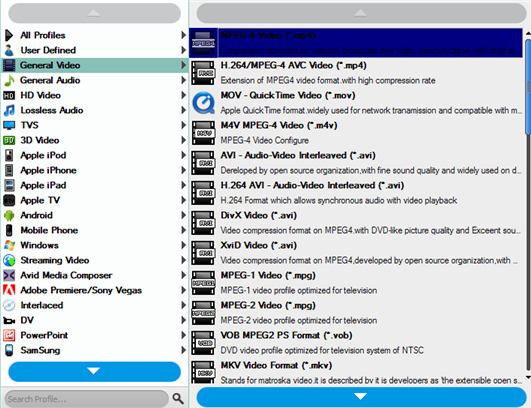Click the scrollbar down arrow of format list
The height and width of the screenshot is (408, 531).
click(528, 377)
